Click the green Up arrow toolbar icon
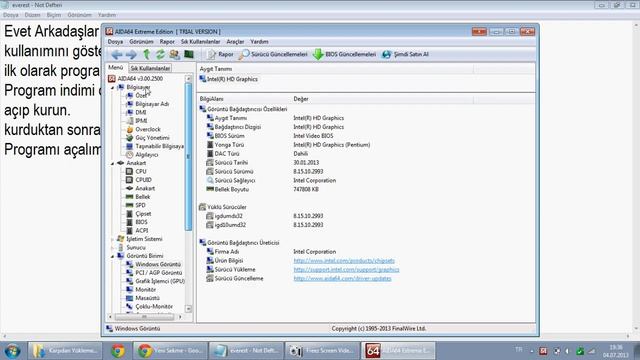 click(147, 54)
